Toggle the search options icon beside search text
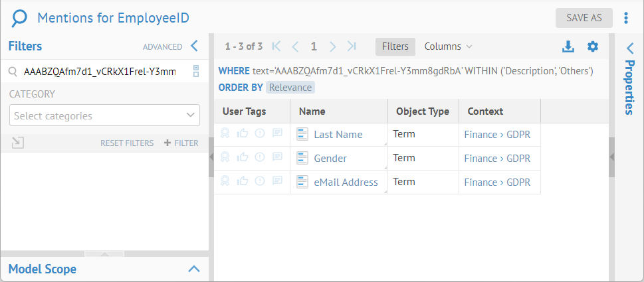 click(x=196, y=71)
